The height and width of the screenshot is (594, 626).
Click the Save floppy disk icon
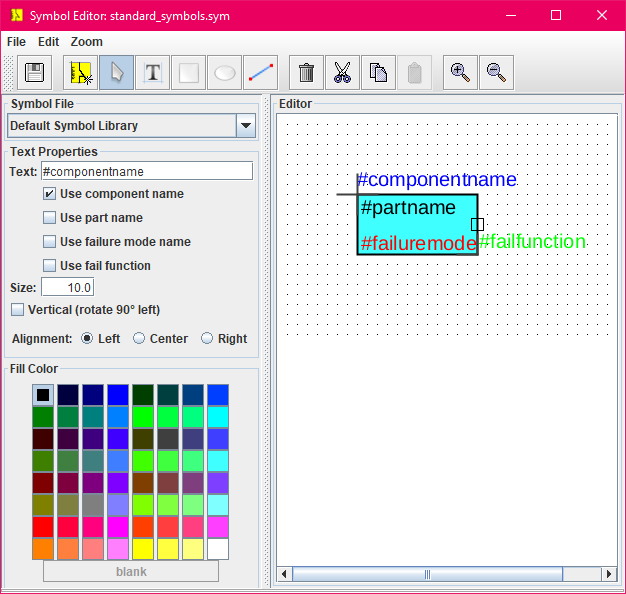(35, 73)
